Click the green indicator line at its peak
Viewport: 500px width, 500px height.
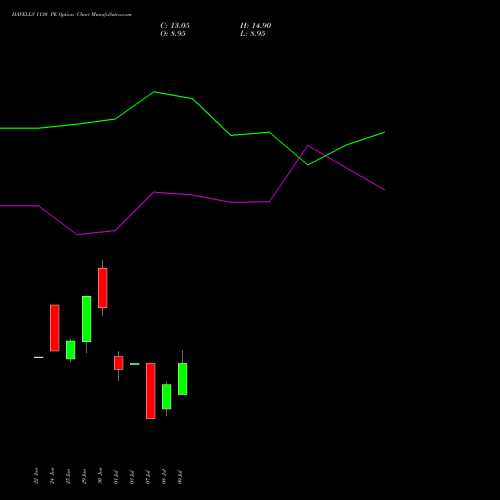(154, 92)
